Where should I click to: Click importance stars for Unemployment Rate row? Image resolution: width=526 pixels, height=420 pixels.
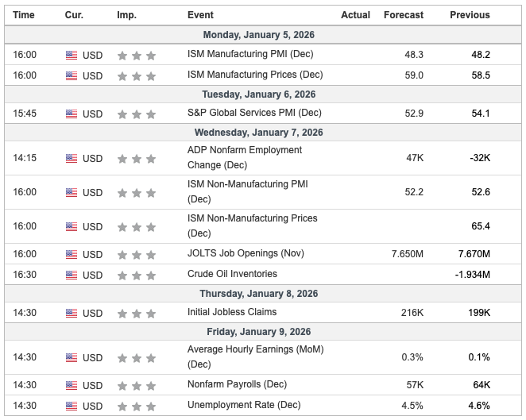tap(136, 406)
